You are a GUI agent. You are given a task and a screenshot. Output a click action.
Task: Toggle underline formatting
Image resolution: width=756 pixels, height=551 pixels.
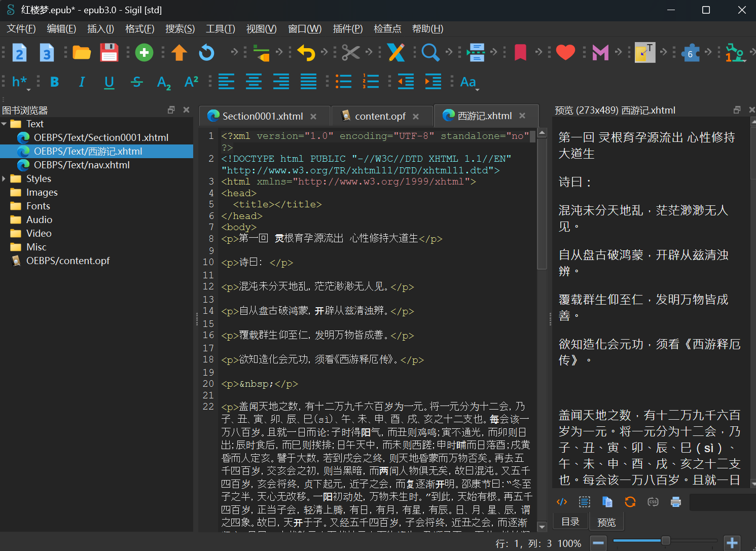(x=109, y=82)
